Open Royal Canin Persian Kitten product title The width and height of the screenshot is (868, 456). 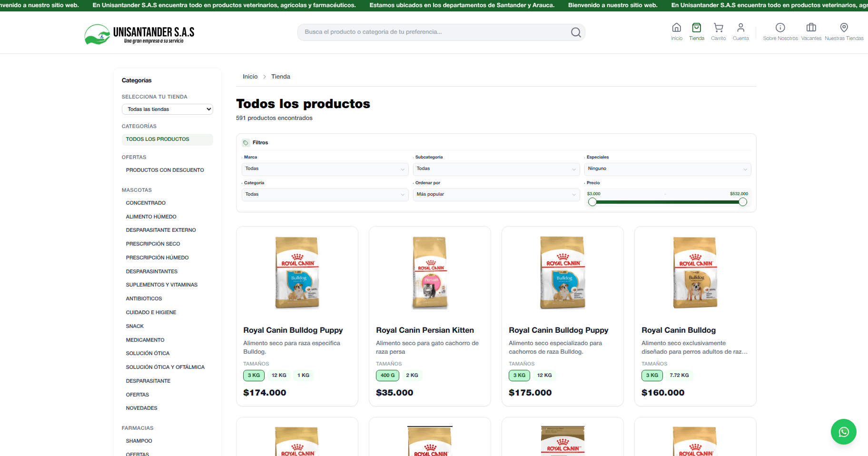click(x=425, y=330)
